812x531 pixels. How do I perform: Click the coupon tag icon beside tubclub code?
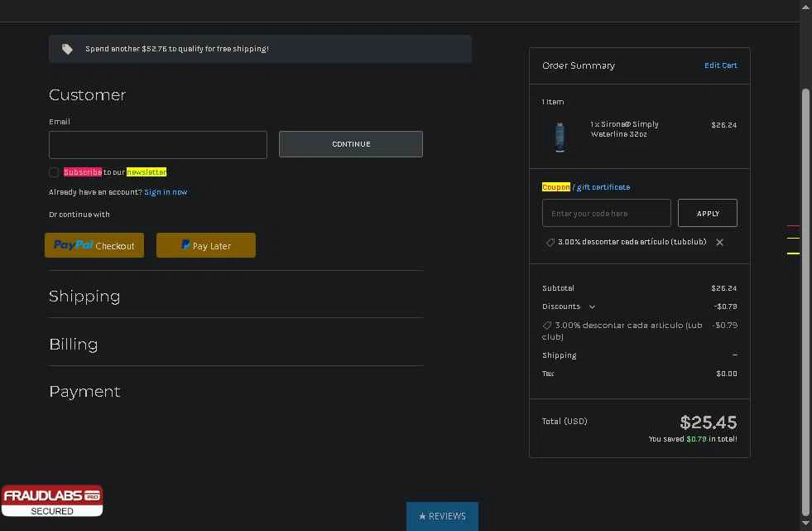coord(550,242)
